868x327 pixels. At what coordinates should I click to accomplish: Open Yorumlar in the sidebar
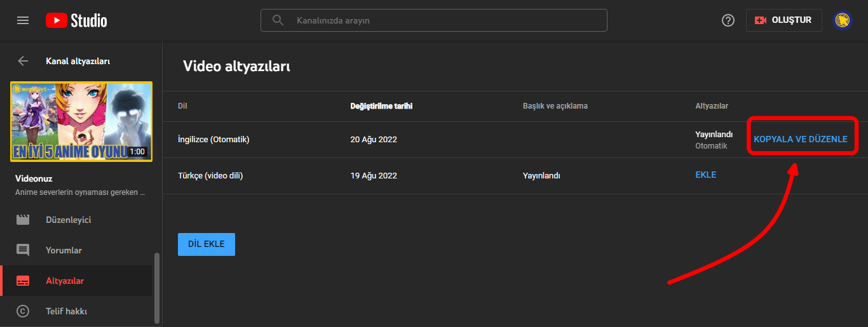(x=64, y=250)
